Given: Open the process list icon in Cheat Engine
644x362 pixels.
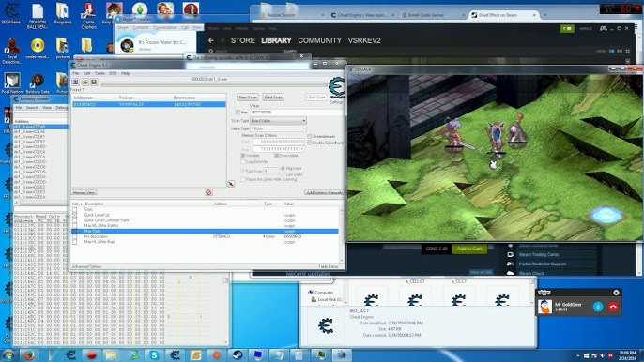Looking at the screenshot, I should [76, 83].
